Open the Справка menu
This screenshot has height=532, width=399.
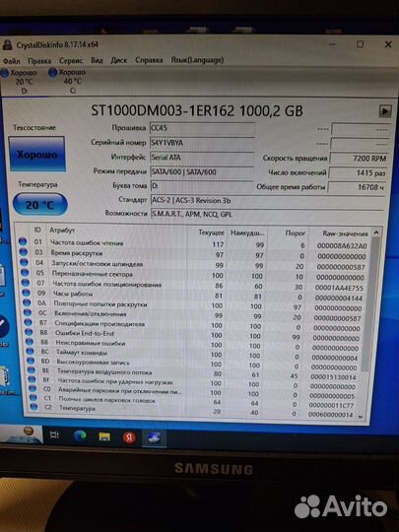tap(149, 60)
